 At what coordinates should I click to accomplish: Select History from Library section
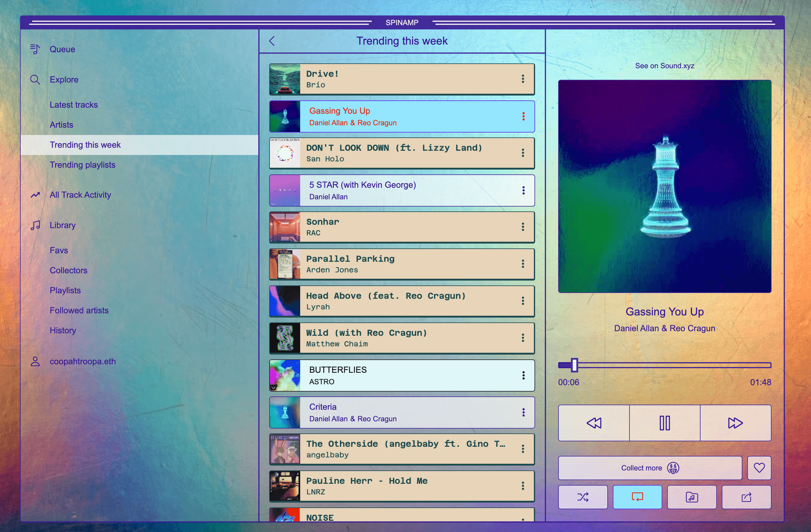tap(63, 329)
